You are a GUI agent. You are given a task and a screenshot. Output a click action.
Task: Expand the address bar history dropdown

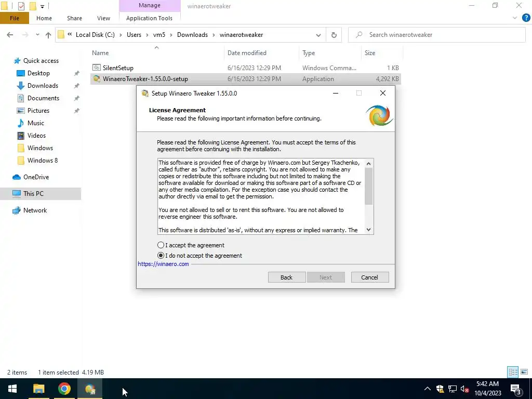coord(318,35)
